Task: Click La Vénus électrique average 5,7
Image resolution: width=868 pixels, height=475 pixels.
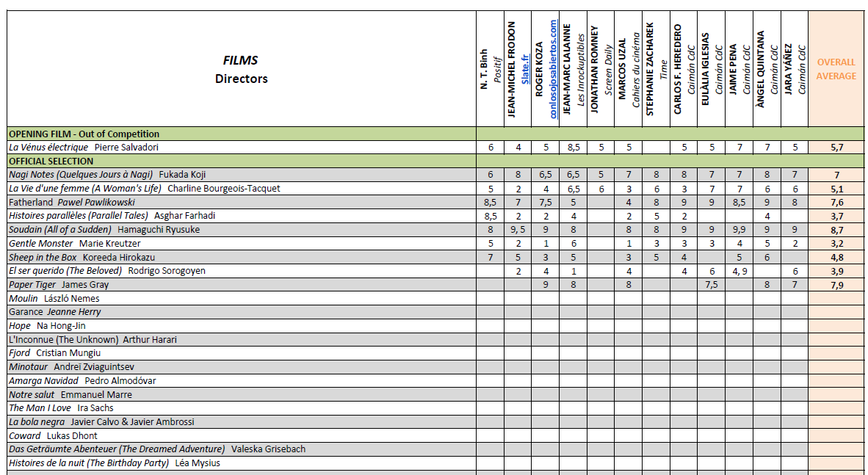Action: tap(836, 148)
